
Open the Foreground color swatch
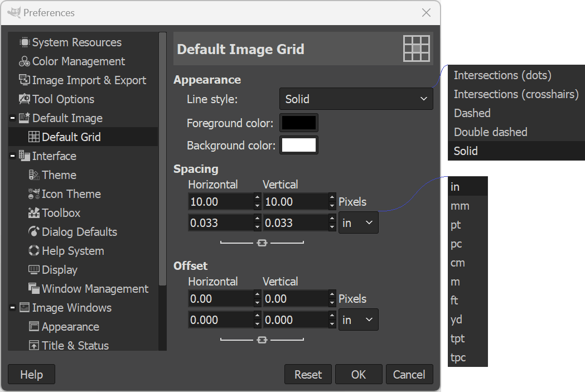[x=299, y=123]
